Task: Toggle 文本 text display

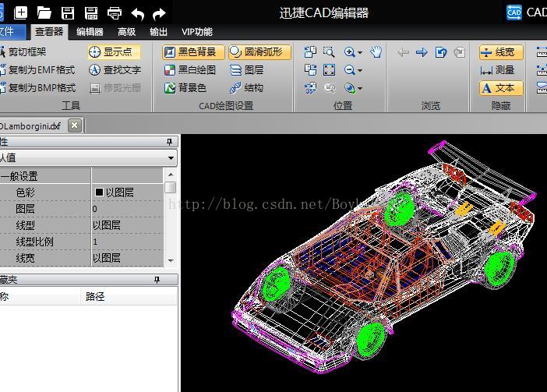Action: tap(501, 88)
